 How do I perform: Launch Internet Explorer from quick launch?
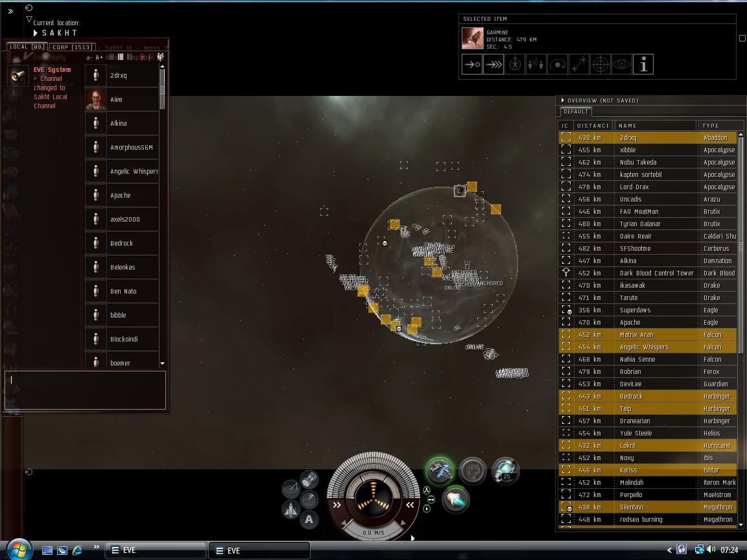point(77,550)
